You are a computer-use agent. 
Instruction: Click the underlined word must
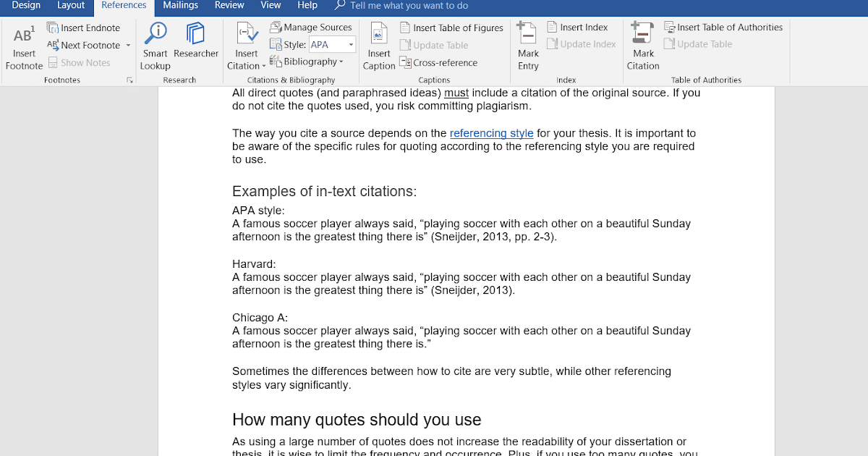(x=456, y=93)
